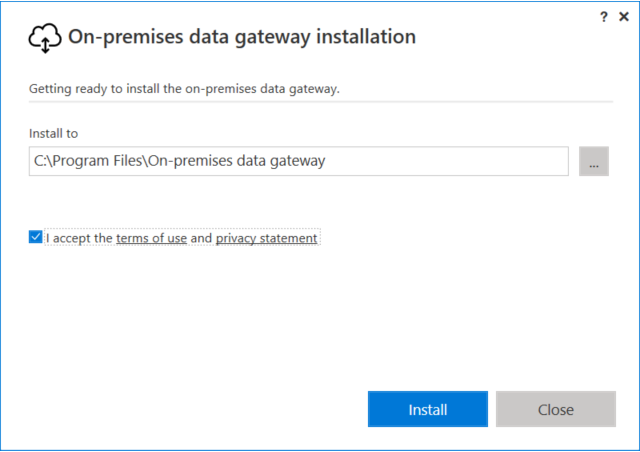The height and width of the screenshot is (452, 640).
Task: Open the privacy statement link
Action: coord(266,238)
